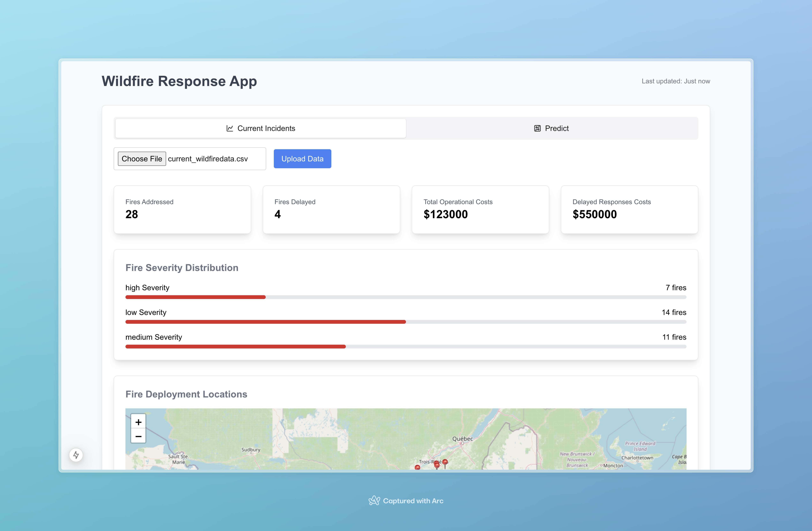The width and height of the screenshot is (812, 531).
Task: Click the lightning bolt icon at bottom left
Action: [76, 455]
